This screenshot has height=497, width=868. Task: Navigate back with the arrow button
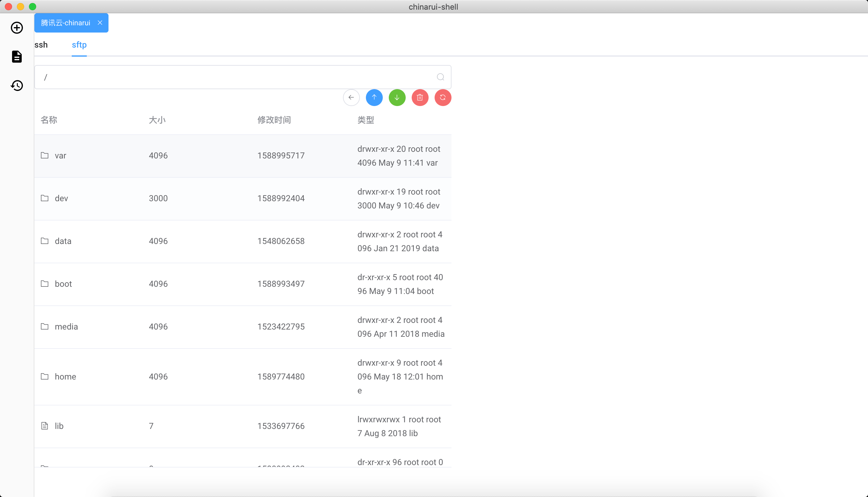351,98
